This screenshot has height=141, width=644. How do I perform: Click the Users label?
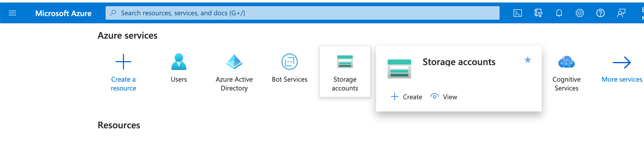(179, 79)
